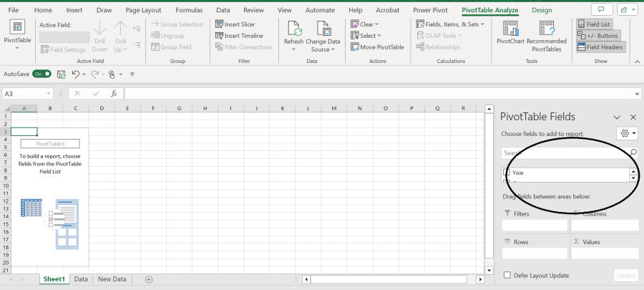Select row 10 header
The width and height of the screenshot is (644, 290).
(6, 185)
